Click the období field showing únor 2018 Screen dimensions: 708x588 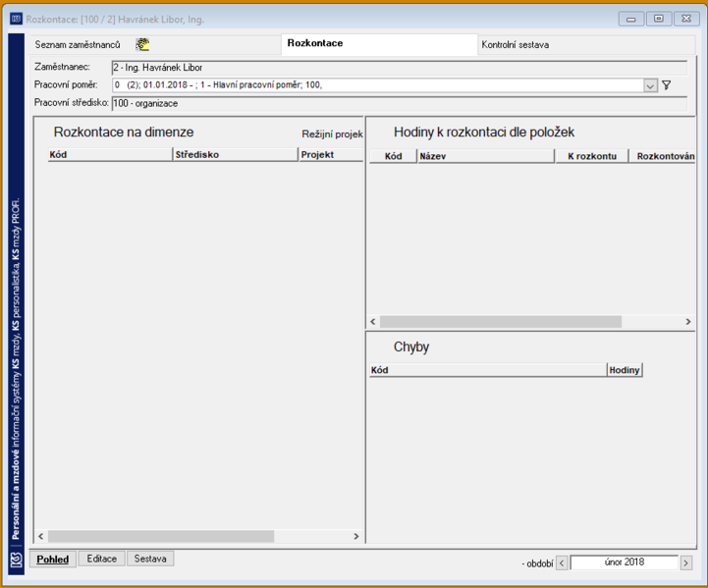coord(624,562)
